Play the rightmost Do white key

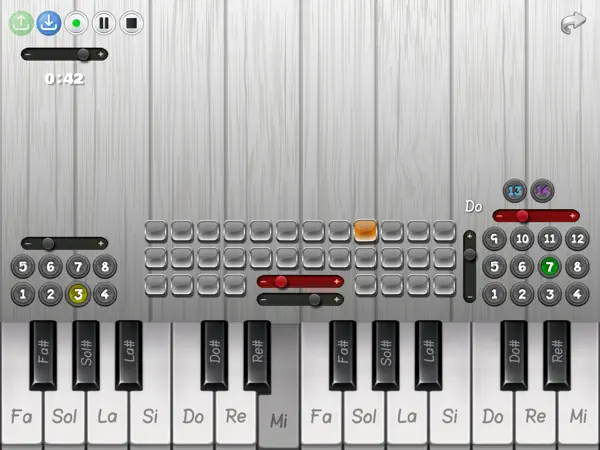point(493,417)
